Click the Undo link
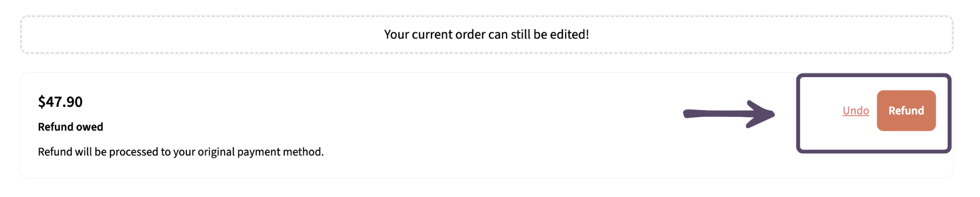The width and height of the screenshot is (980, 197). coord(856,110)
